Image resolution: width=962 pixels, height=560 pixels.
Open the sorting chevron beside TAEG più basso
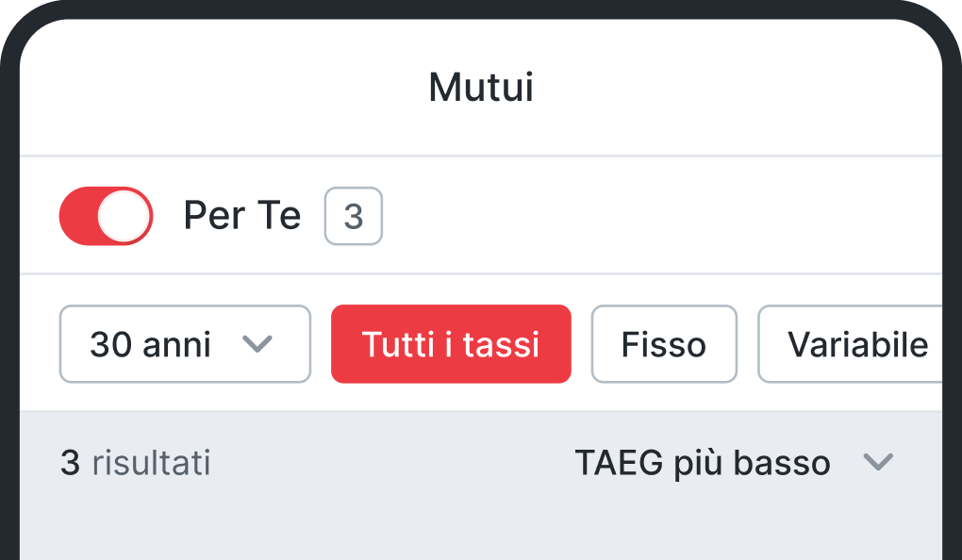click(x=878, y=462)
